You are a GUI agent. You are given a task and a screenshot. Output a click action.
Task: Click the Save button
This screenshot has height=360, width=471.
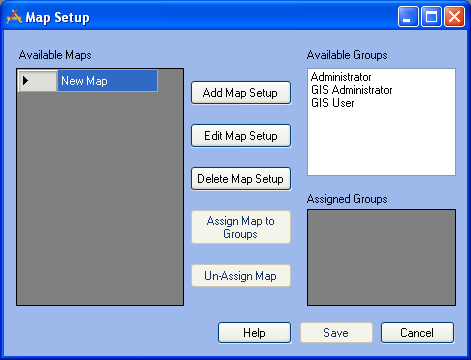[336, 332]
